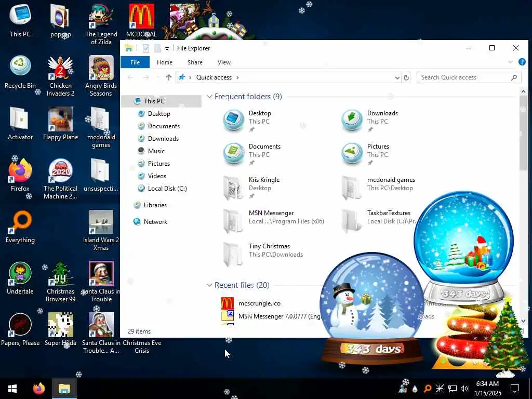The image size is (532, 399).
Task: Open the mcdonald games desktop folder
Action: 101,127
